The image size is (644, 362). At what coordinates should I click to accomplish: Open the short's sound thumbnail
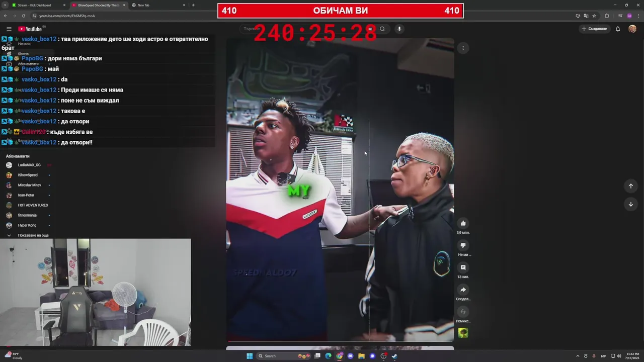(463, 333)
